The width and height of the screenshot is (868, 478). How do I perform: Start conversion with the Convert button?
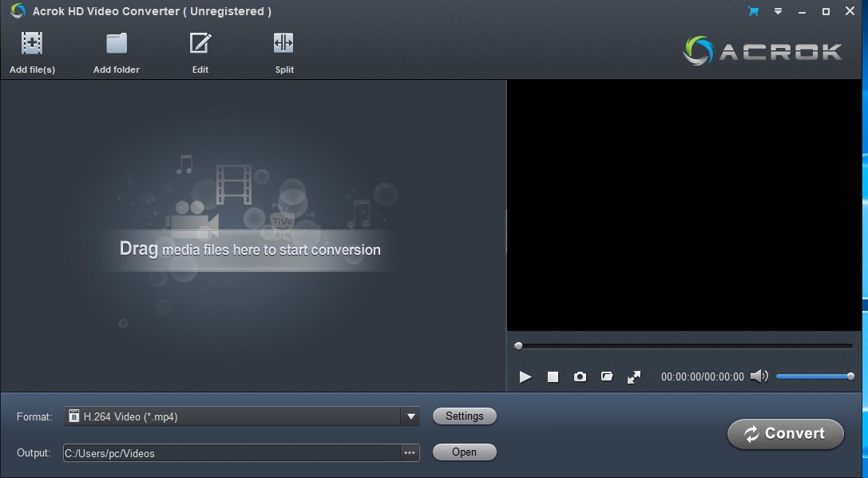tap(786, 434)
